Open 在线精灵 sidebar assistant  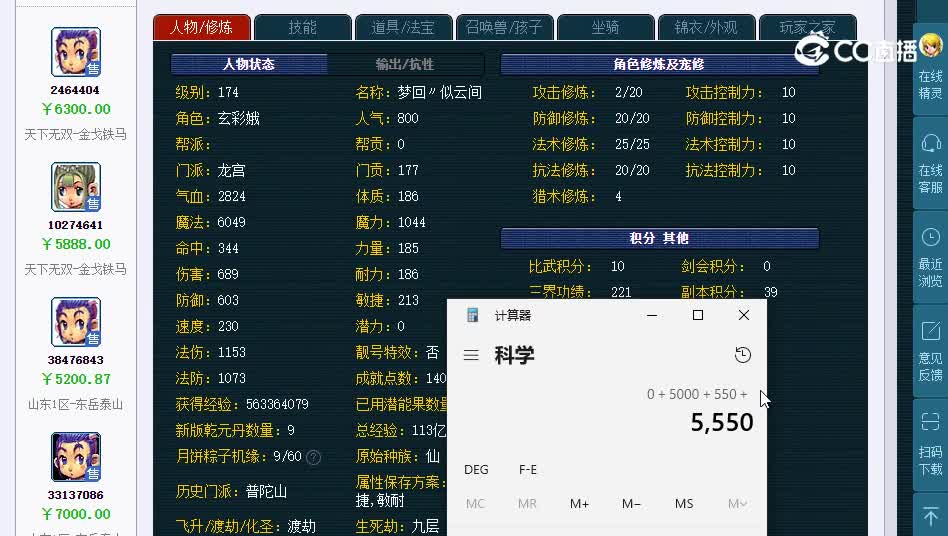pos(930,68)
